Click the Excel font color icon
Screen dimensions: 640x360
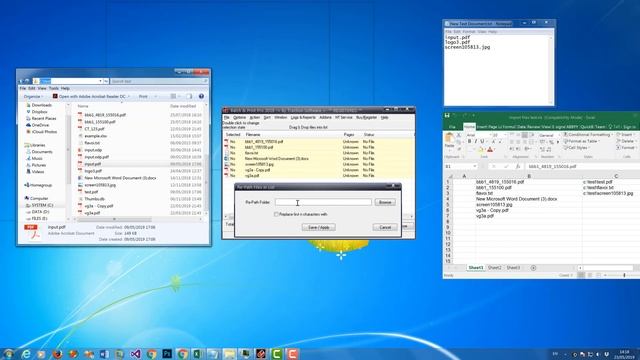pos(490,149)
